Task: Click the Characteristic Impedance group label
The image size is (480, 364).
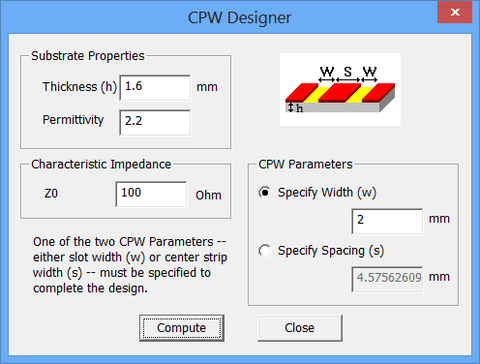Action: [101, 164]
